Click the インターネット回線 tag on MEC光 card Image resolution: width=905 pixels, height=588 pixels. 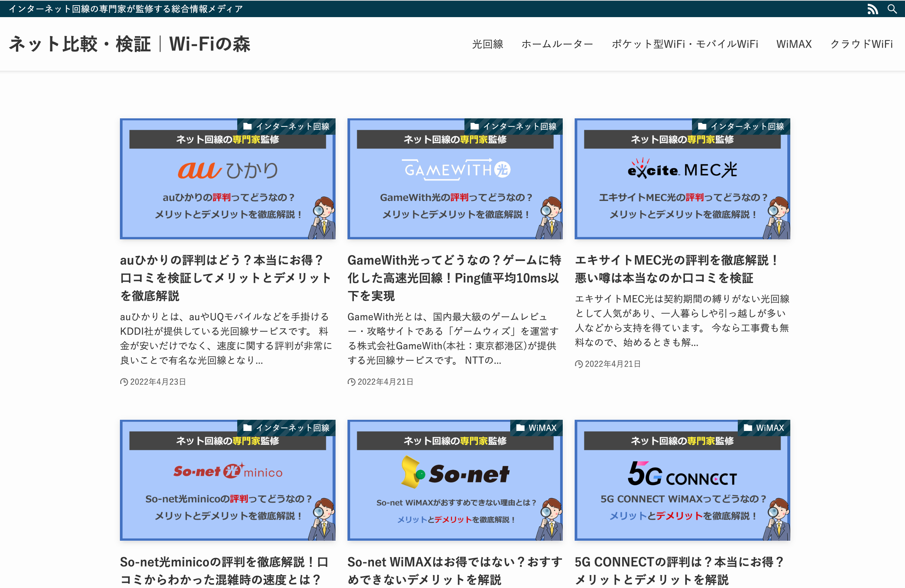pyautogui.click(x=741, y=126)
